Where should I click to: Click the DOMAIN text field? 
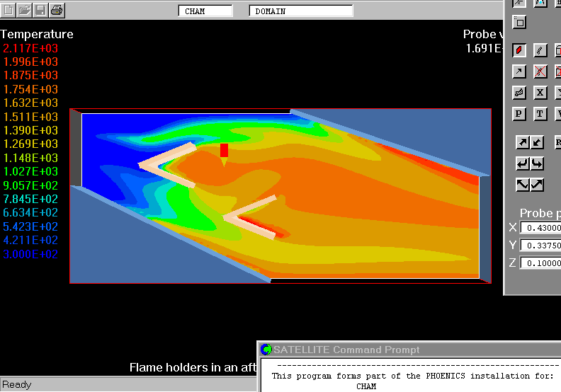[x=301, y=11]
